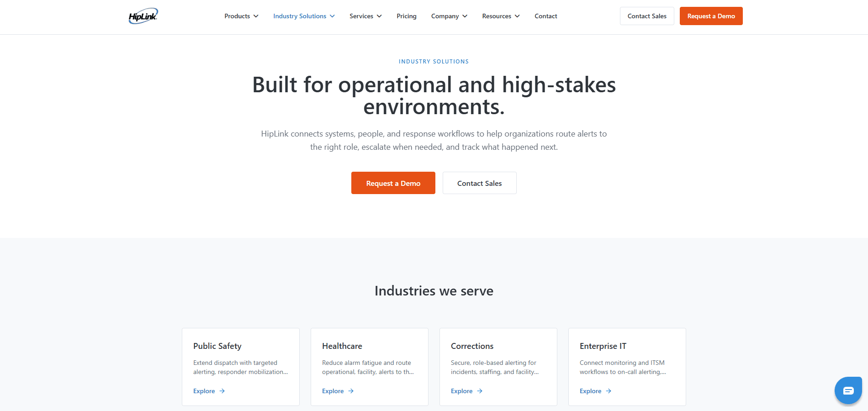
Task: Expand the Services dropdown chevron
Action: (379, 16)
